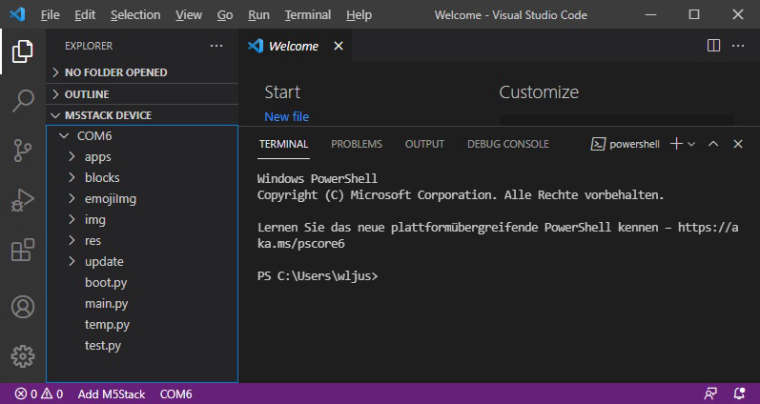Split the editor to the right
The width and height of the screenshot is (760, 404).
click(x=713, y=46)
